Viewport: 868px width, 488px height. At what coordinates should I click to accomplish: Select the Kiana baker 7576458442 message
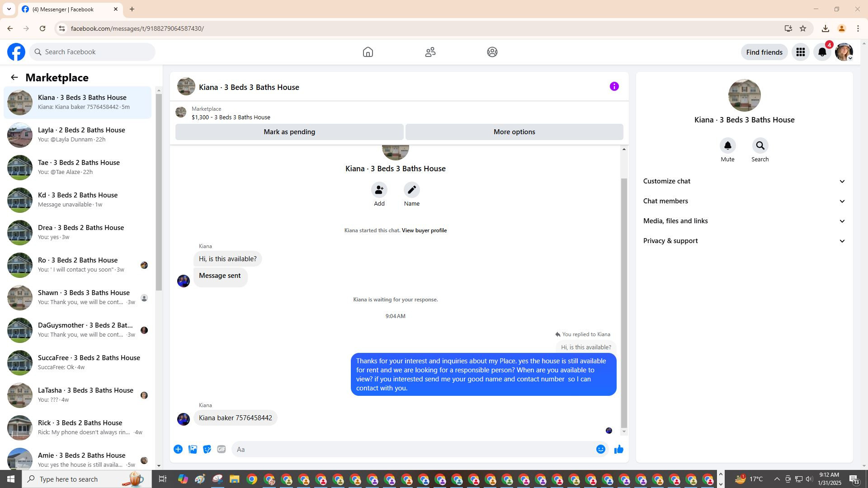point(236,418)
